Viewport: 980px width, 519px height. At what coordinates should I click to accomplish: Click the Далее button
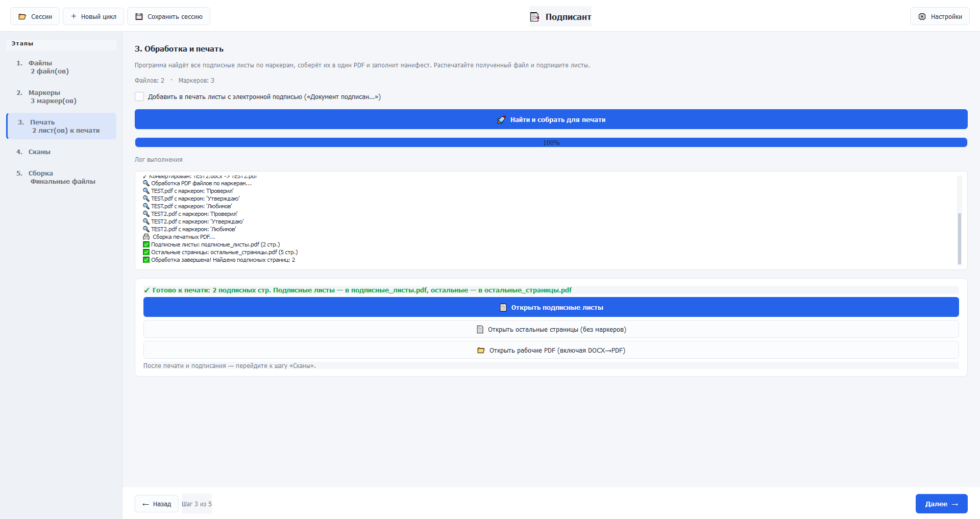click(941, 504)
